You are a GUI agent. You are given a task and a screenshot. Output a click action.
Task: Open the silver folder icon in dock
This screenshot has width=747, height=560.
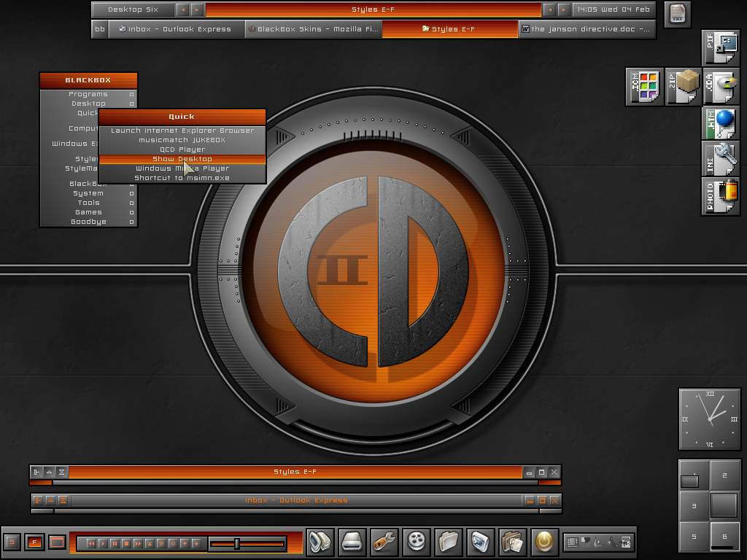point(449,542)
